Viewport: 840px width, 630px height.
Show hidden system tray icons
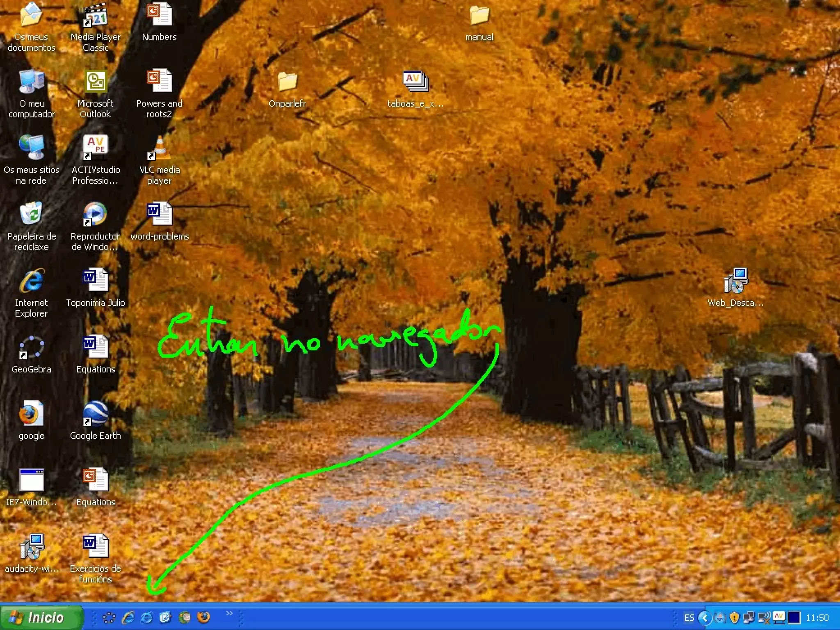click(x=705, y=617)
